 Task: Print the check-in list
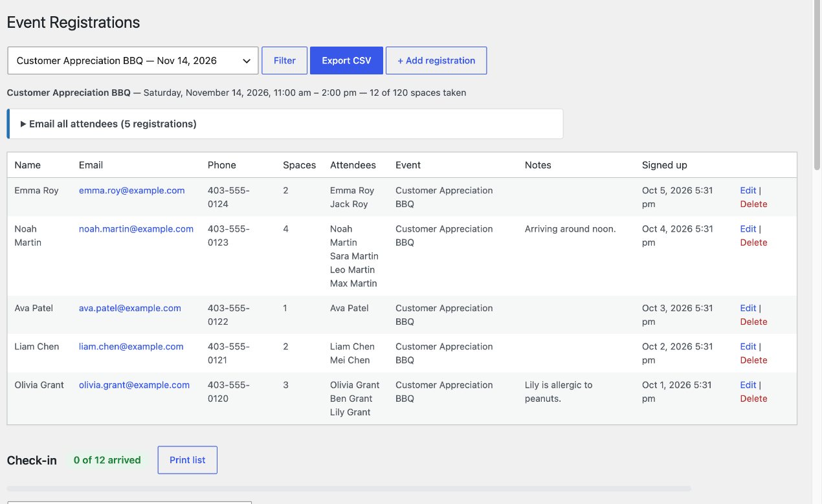coord(188,460)
